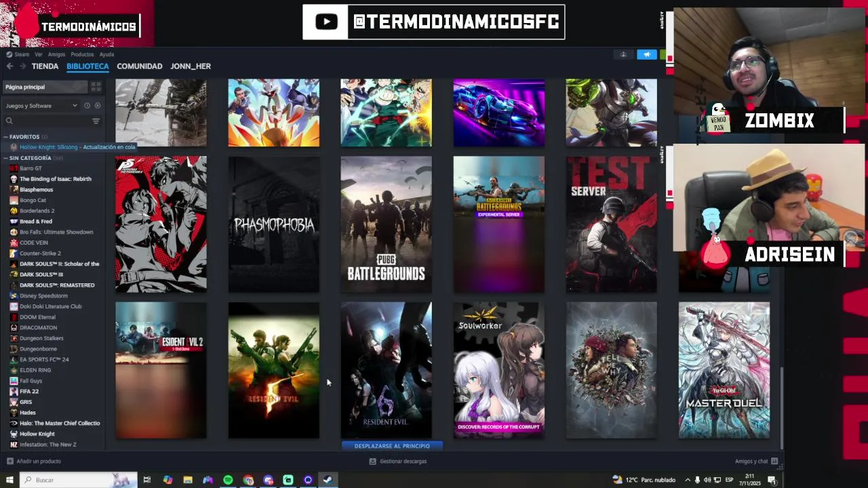Open the Juegos y Software dropdown

tap(41, 106)
